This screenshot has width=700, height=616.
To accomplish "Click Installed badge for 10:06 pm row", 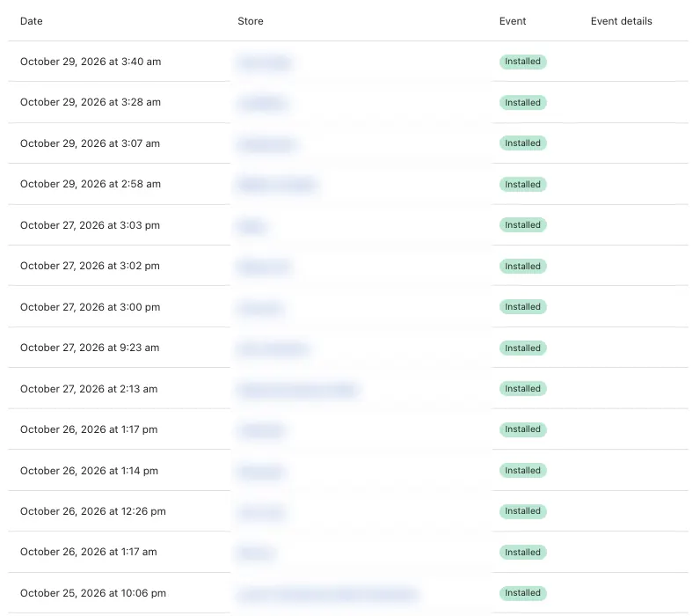I will click(522, 593).
